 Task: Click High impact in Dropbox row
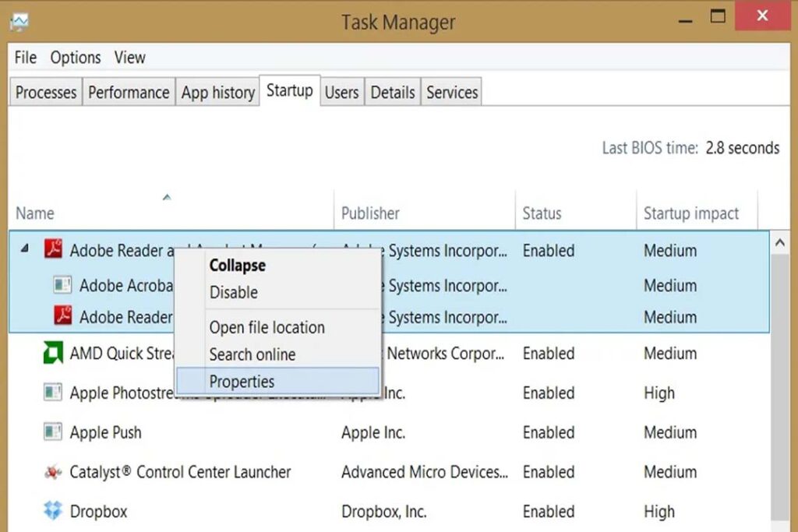659,511
